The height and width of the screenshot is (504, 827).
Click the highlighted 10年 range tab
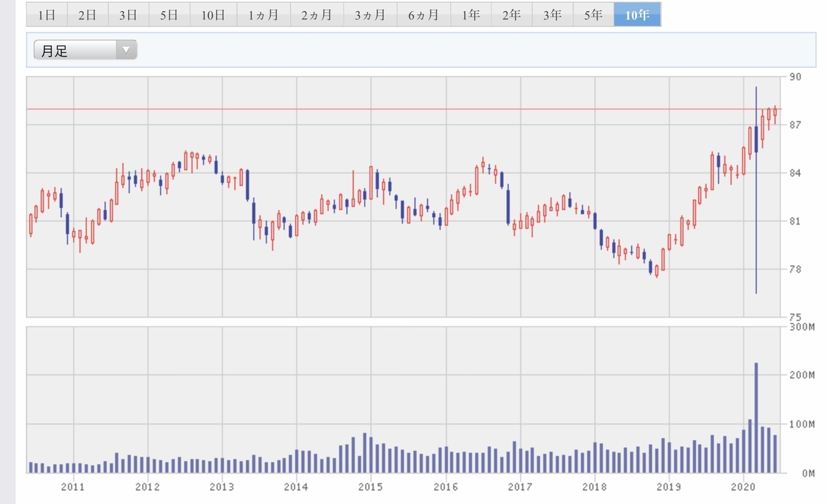637,14
